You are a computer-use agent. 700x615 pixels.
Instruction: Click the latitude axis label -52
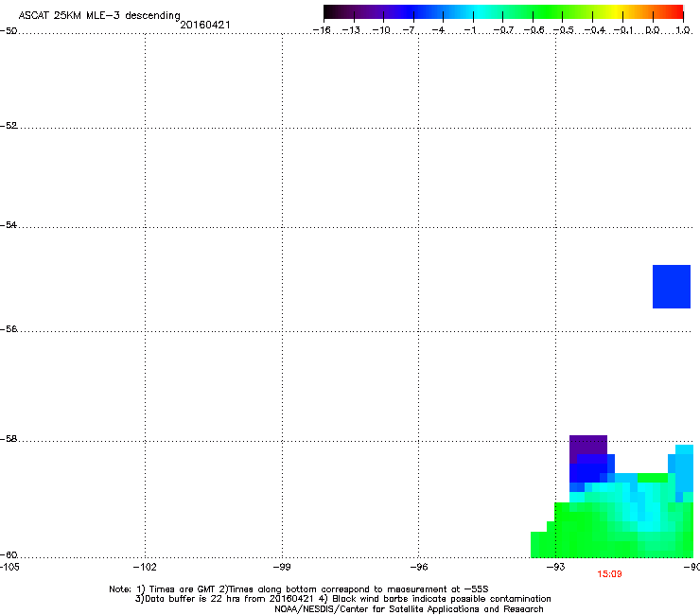point(9,126)
